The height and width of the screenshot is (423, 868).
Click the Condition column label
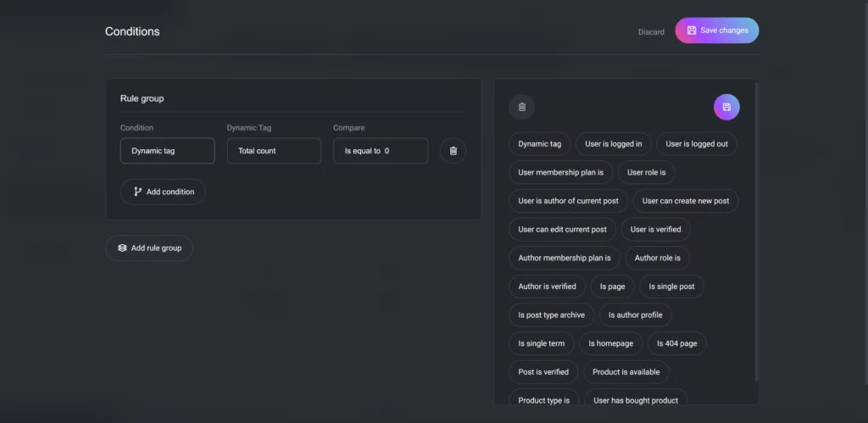136,128
